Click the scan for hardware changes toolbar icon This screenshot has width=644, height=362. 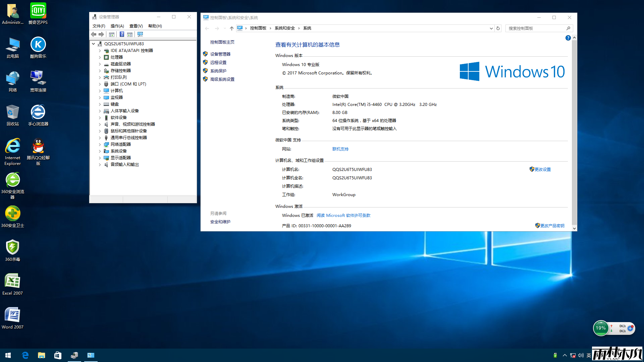tap(140, 34)
